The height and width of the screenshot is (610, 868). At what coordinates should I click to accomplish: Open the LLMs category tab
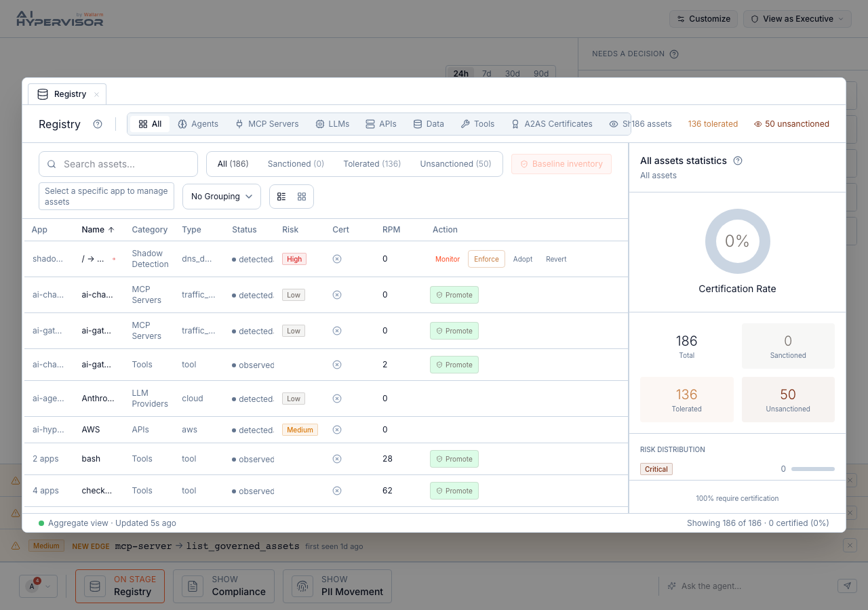coord(332,124)
